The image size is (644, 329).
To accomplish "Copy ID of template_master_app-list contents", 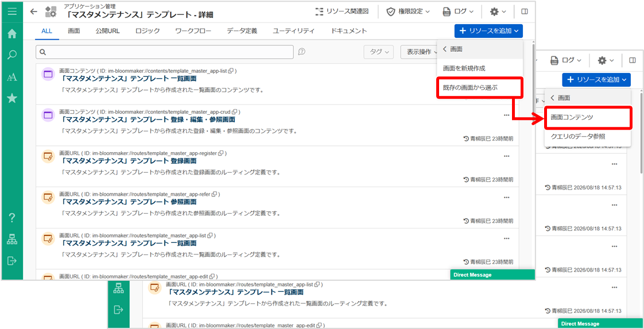I will [231, 71].
